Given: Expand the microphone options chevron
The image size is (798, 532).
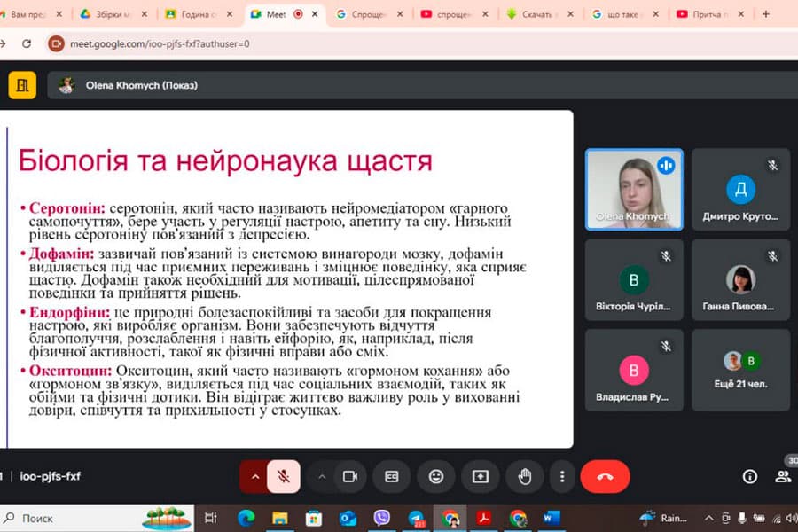Looking at the screenshot, I should (x=255, y=476).
